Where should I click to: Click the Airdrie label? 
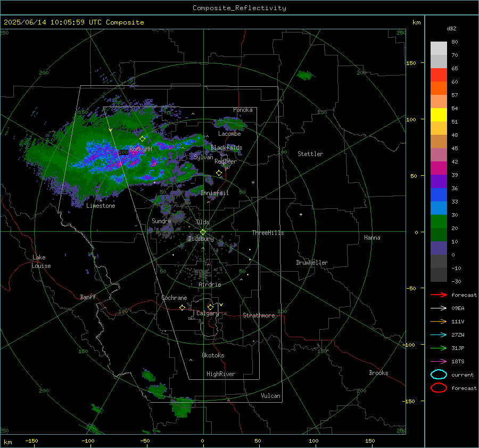(x=210, y=284)
